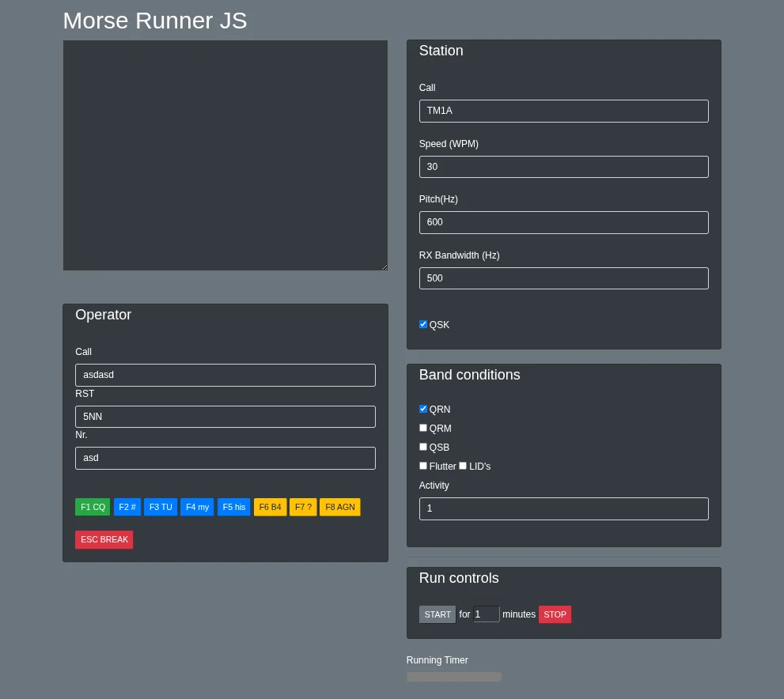The image size is (784, 699).
Task: Click the Station panel heading
Action: coord(441,51)
